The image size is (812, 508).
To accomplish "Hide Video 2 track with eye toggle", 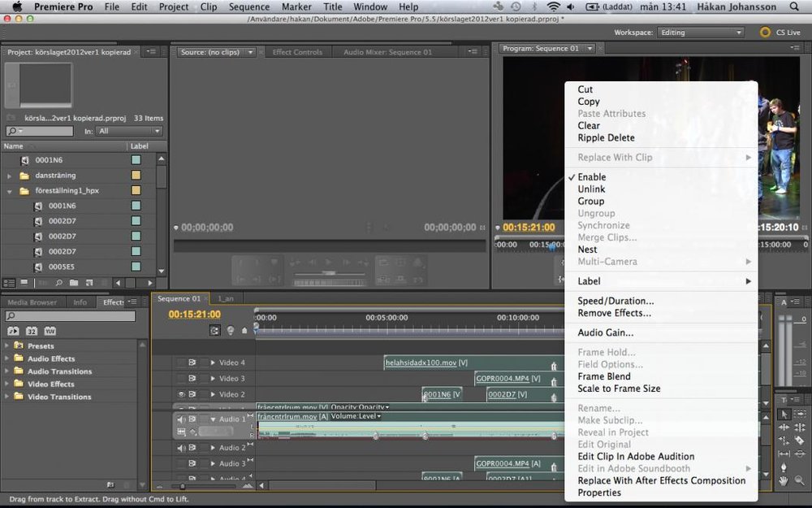I will [181, 394].
